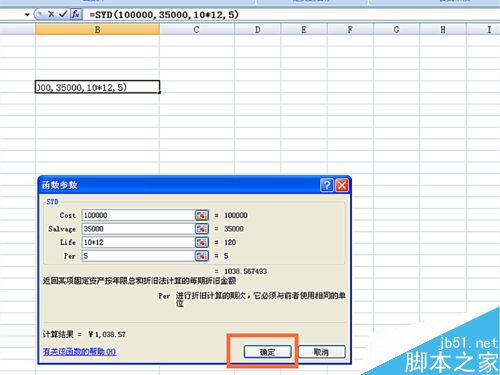Click into the Per input field
Image resolution: width=500 pixels, height=375 pixels.
pyautogui.click(x=138, y=256)
